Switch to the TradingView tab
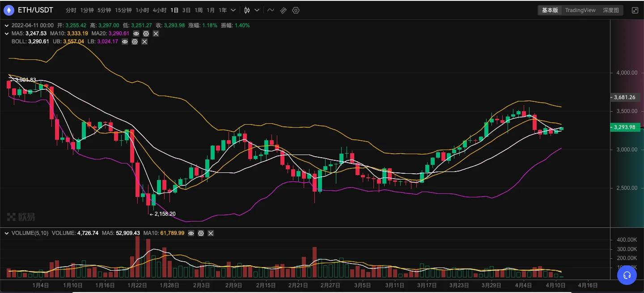Viewport: 644px width, 293px height. pos(580,10)
